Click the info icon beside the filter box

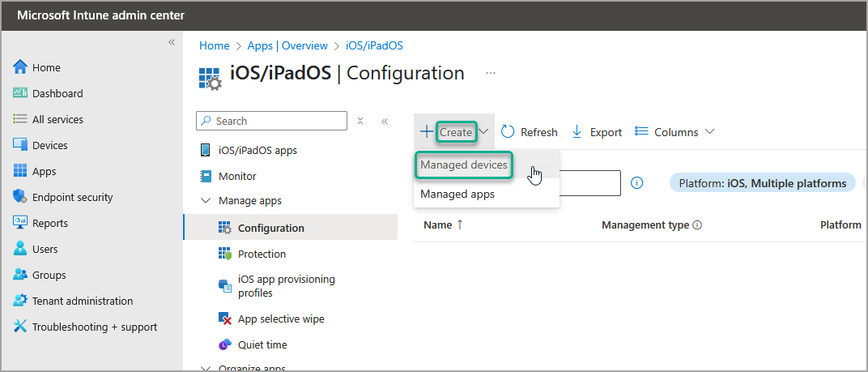point(636,182)
